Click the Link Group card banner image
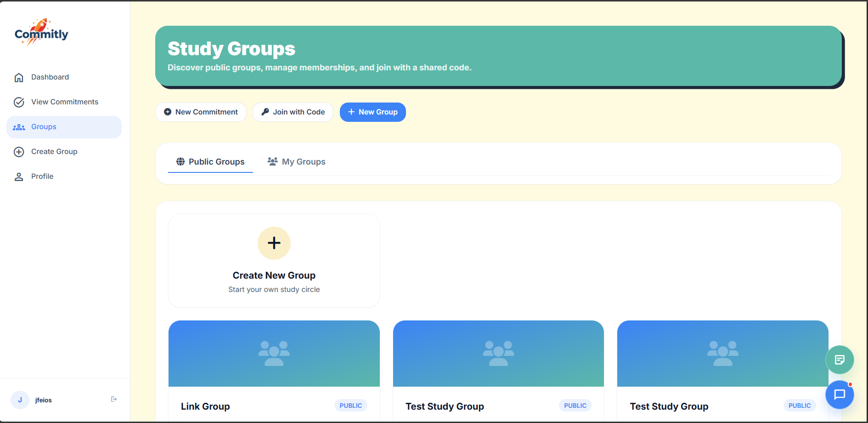Screen dimensions: 868x423 tap(274, 354)
